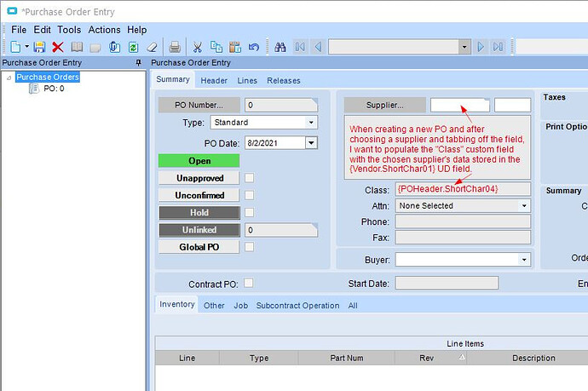Click the Supplier... button

tap(384, 106)
